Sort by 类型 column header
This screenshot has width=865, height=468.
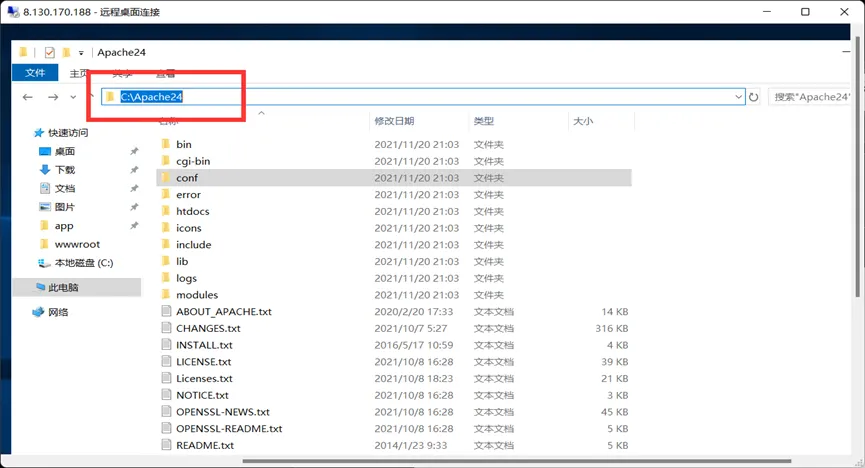pyautogui.click(x=484, y=121)
